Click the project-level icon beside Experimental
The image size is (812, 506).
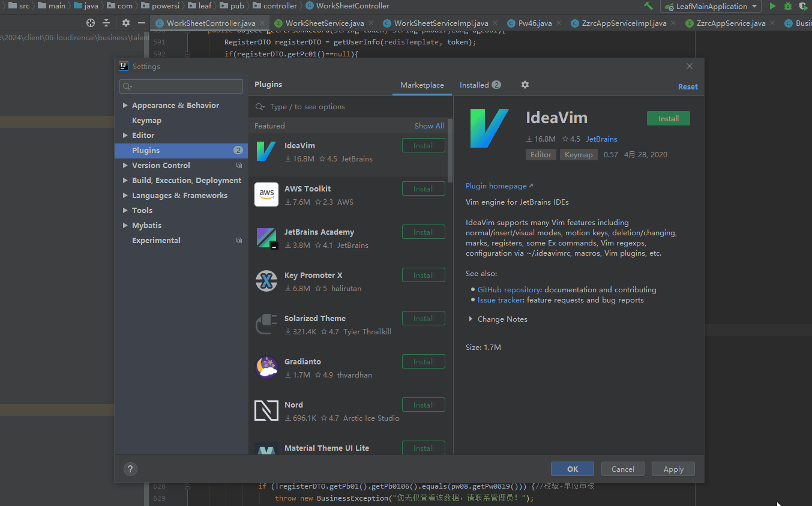pos(239,241)
